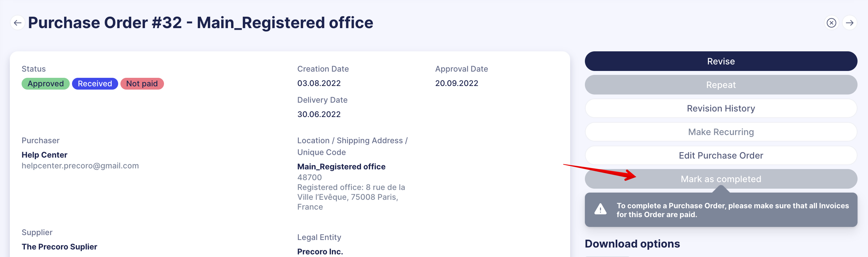
Task: Click the Received status badge
Action: [95, 83]
